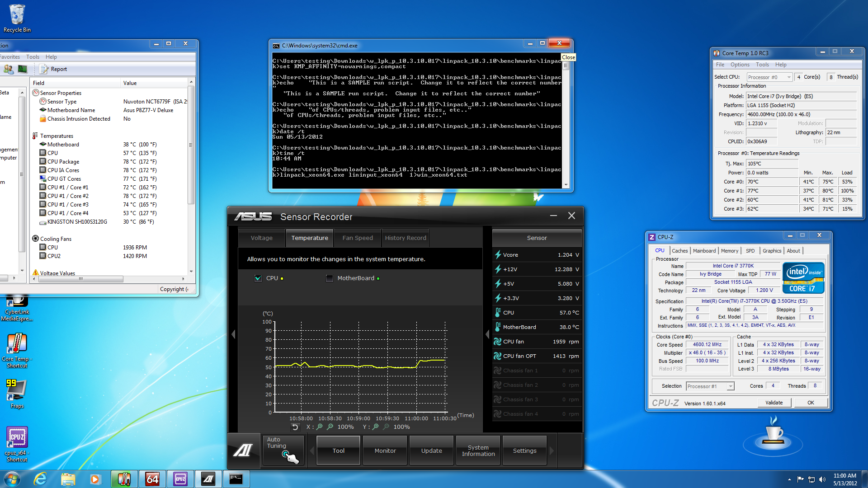Open the Mainboard tab in CPU-Z

click(x=704, y=251)
